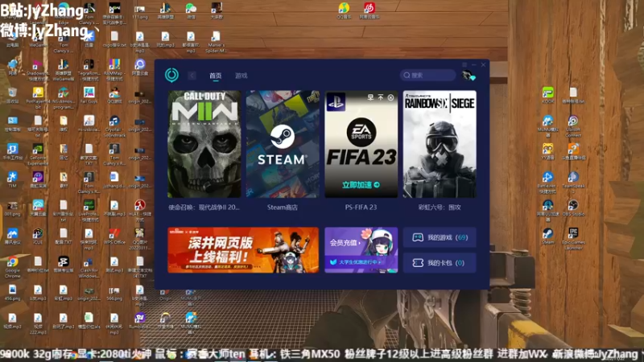Select the QQ音乐 desktop icon
The width and height of the screenshot is (644, 362).
pos(344,10)
